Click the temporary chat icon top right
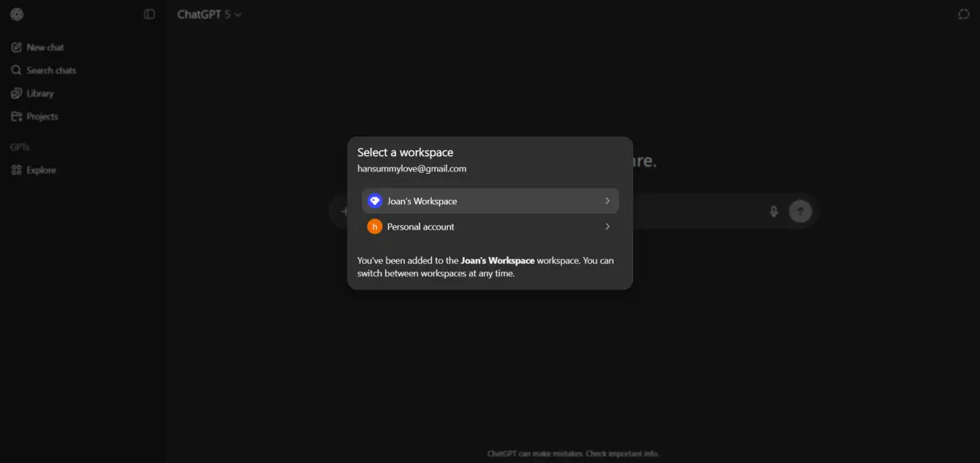 point(964,15)
